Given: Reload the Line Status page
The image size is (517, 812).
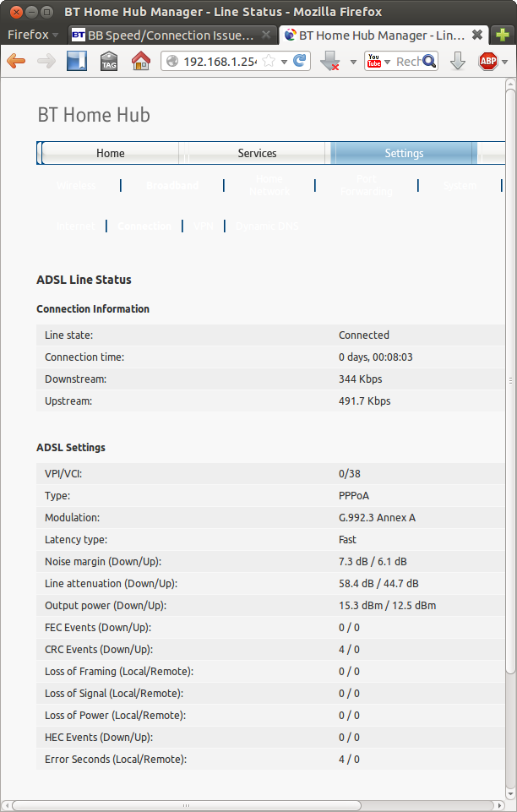Looking at the screenshot, I should pyautogui.click(x=299, y=61).
